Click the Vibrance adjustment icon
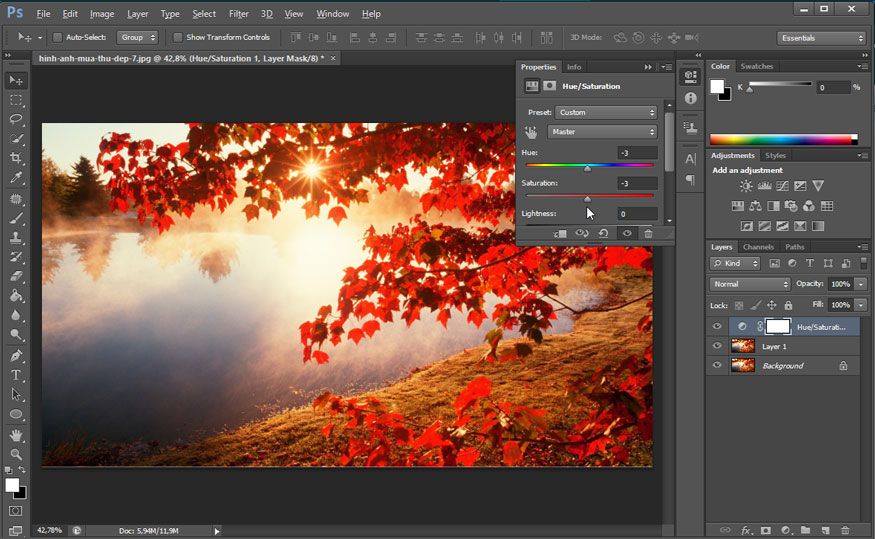This screenshot has height=539, width=875. [x=818, y=186]
